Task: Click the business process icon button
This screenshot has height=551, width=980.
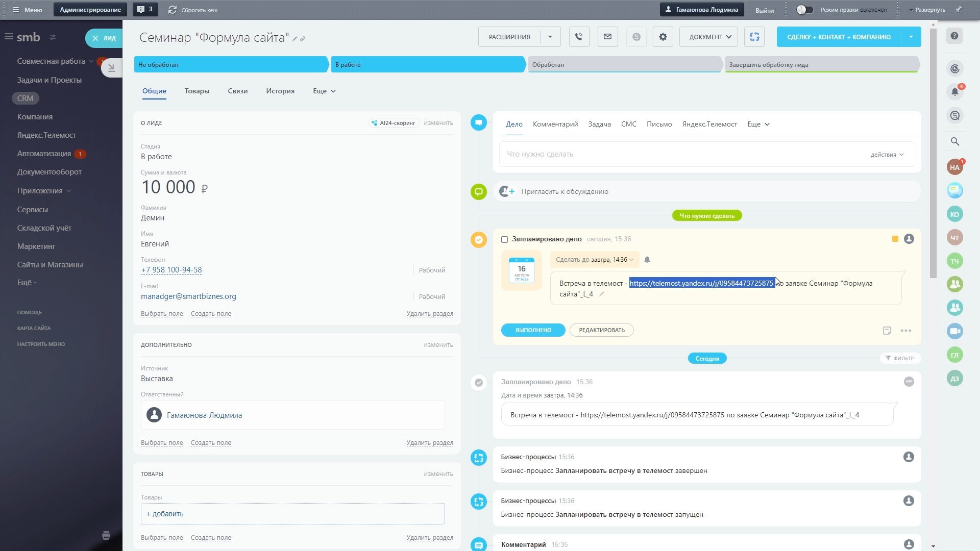Action: [x=754, y=37]
